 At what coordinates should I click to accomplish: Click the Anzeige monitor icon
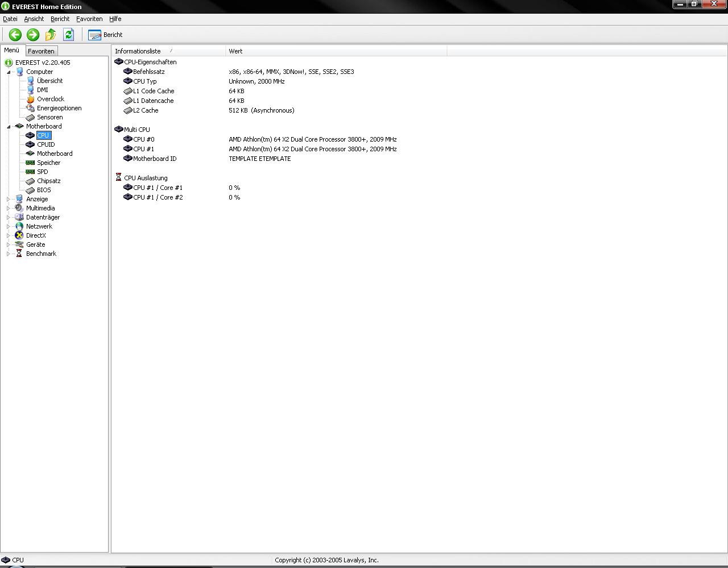pyautogui.click(x=19, y=199)
